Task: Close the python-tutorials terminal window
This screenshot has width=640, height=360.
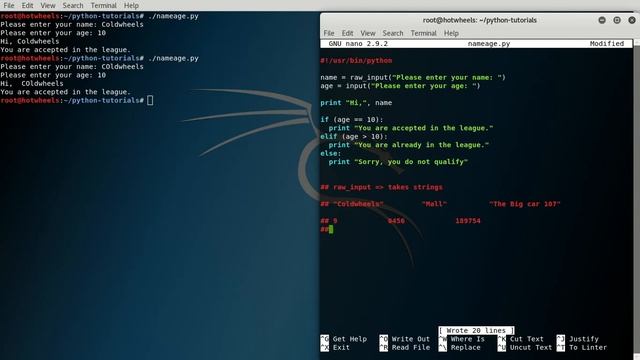Action: [632, 20]
